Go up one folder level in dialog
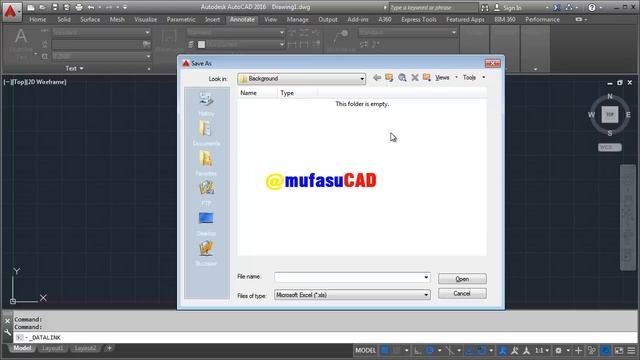640x360 pixels. coord(389,78)
